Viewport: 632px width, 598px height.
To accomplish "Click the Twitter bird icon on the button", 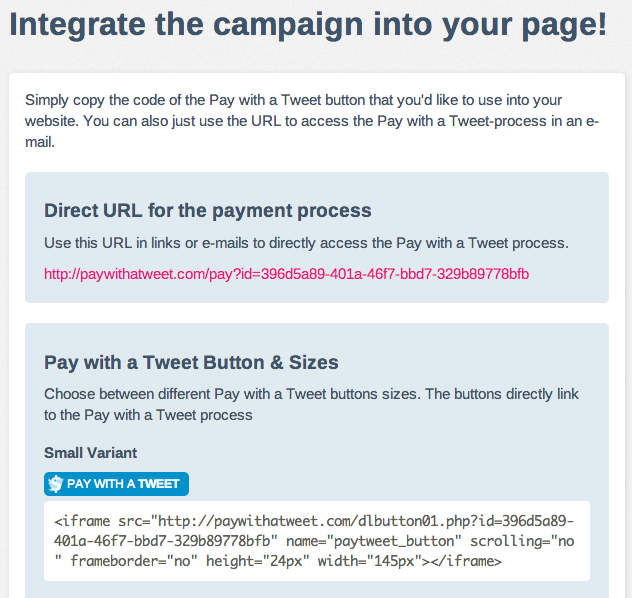I will (55, 484).
